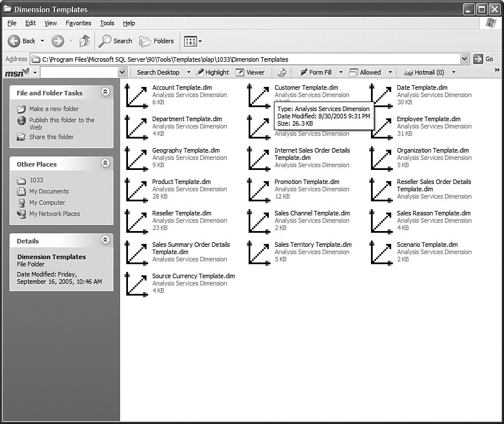Show more MSN toolbar buttons chevron

pos(497,70)
